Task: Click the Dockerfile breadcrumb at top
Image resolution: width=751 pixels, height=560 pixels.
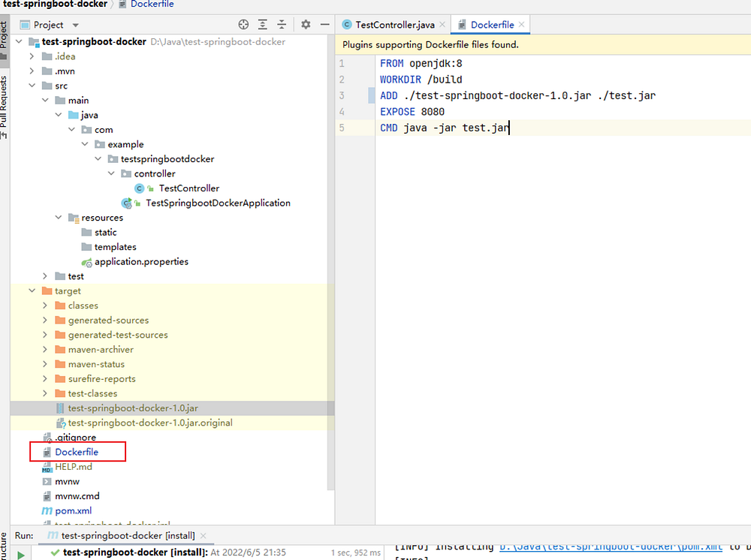Action: 152,5
